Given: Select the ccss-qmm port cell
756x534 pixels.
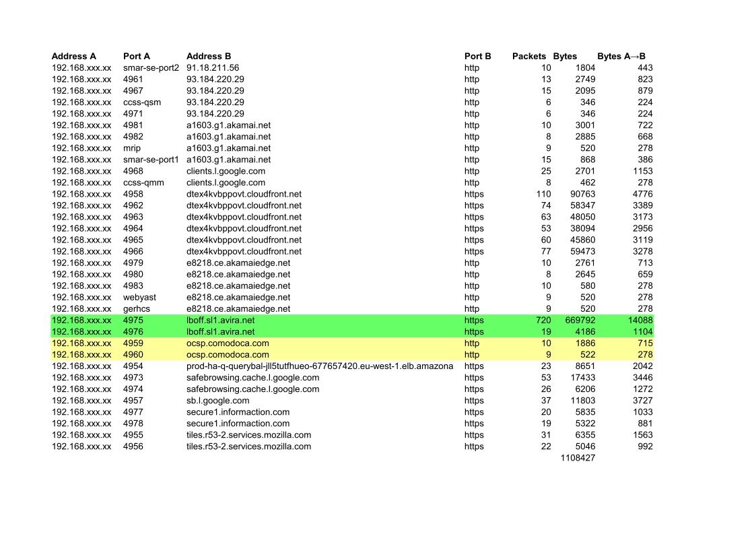Looking at the screenshot, I should tap(143, 182).
